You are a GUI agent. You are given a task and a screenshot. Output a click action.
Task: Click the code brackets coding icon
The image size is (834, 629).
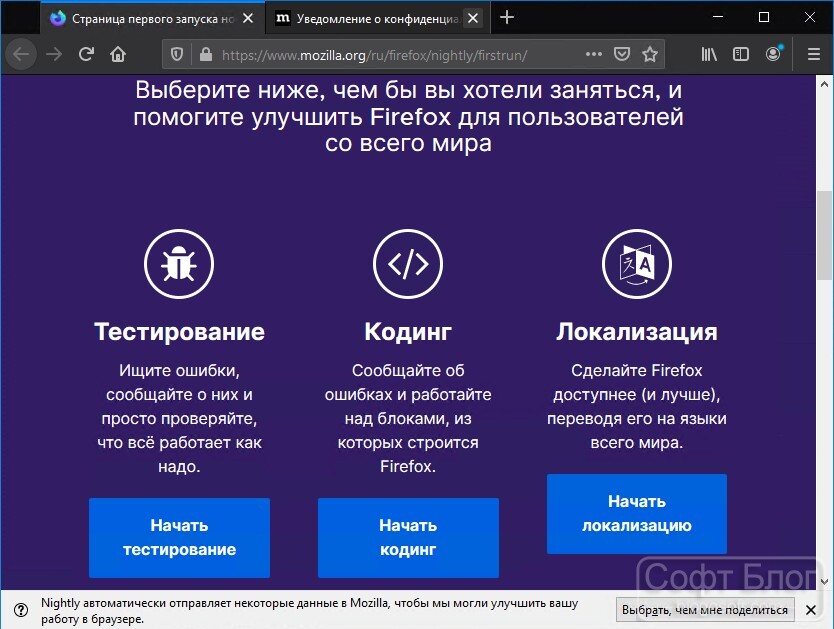pyautogui.click(x=408, y=264)
